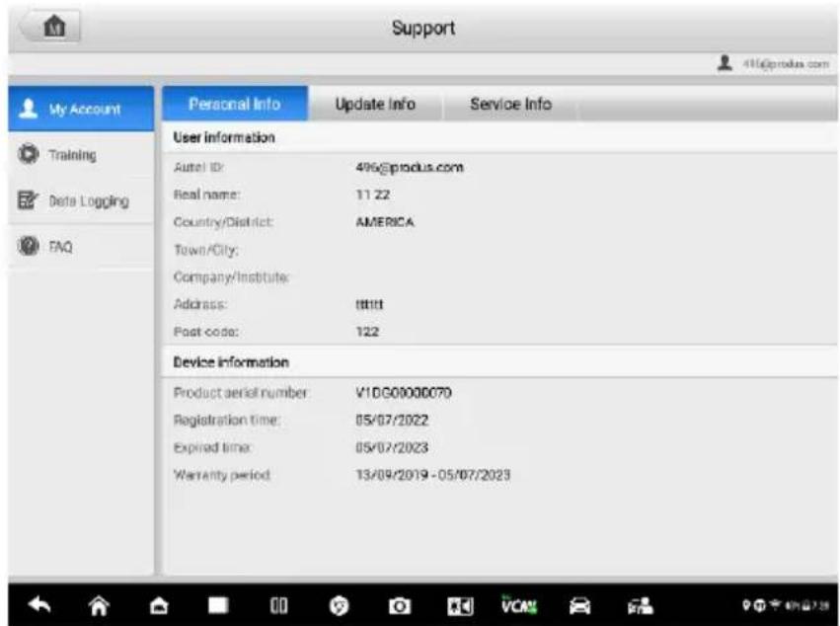
Task: Tap the camera screenshot icon
Action: pyautogui.click(x=400, y=606)
